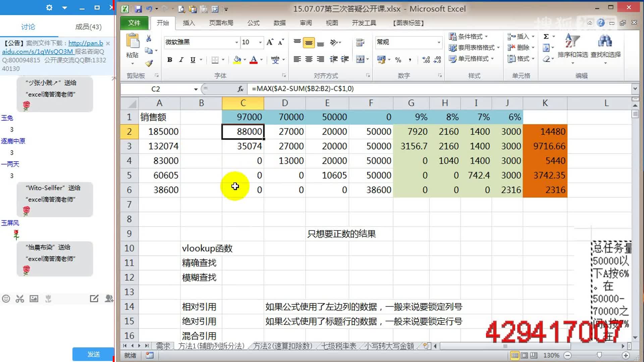The image size is (644, 362).
Task: Toggle Bold formatting
Action: [170, 60]
